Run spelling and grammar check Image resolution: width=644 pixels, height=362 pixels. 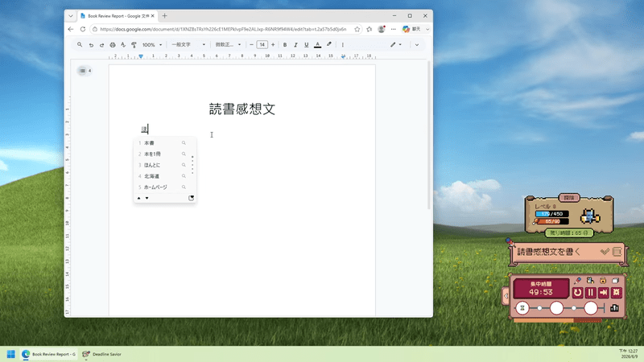pyautogui.click(x=123, y=45)
